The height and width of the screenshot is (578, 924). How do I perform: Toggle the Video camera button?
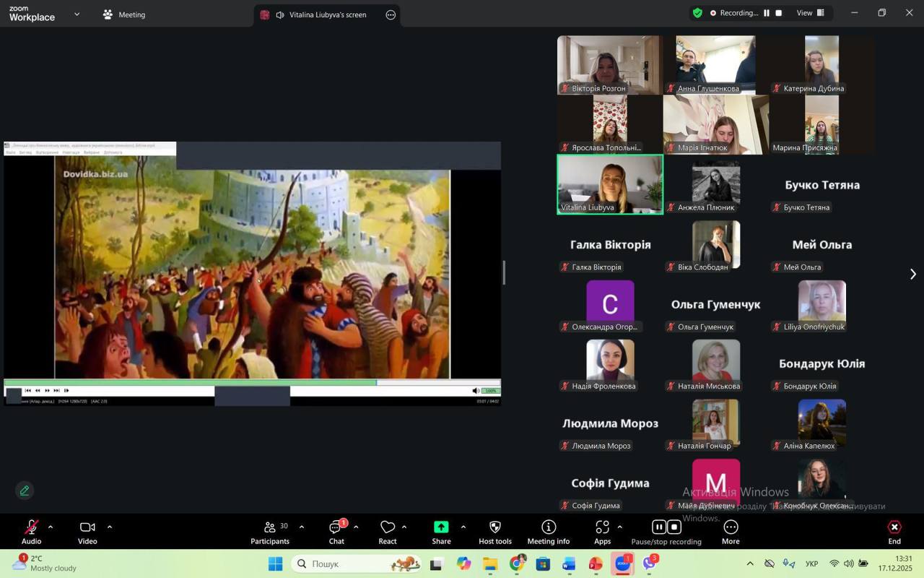pos(87,532)
